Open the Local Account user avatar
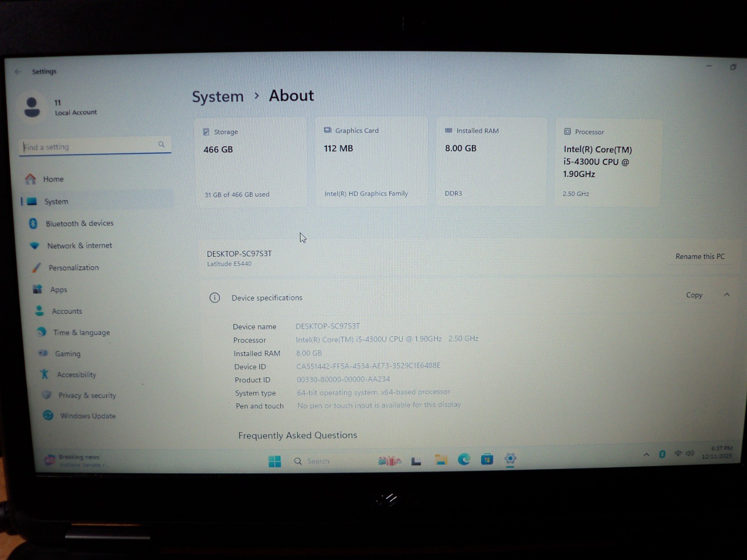747x560 pixels. coord(32,107)
